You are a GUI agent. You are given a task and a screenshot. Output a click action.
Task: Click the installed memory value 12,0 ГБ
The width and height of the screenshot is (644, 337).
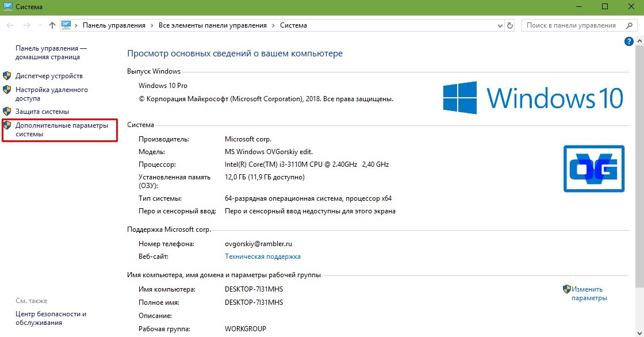pos(264,177)
